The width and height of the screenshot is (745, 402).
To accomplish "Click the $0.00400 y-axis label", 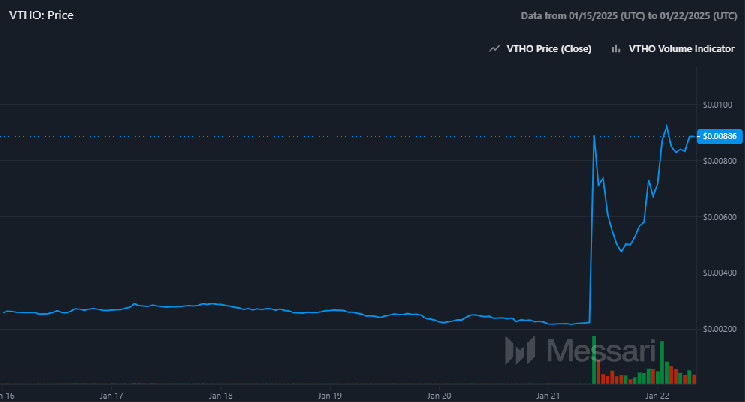I will click(719, 273).
